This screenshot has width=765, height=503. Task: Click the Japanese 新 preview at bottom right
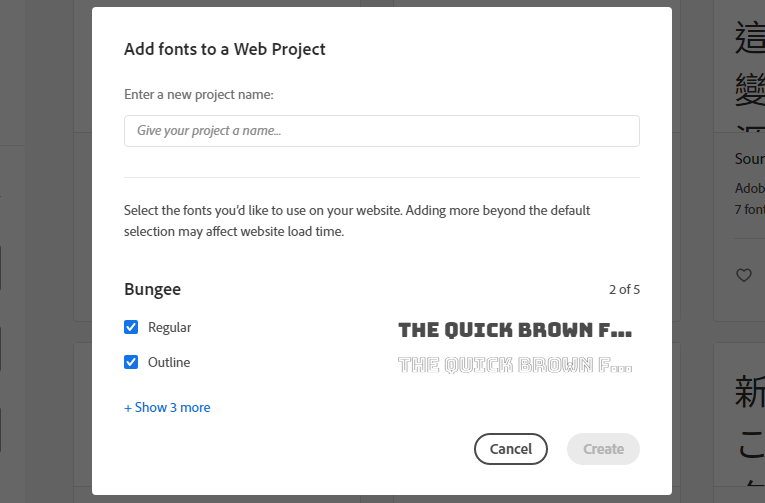pyautogui.click(x=750, y=392)
